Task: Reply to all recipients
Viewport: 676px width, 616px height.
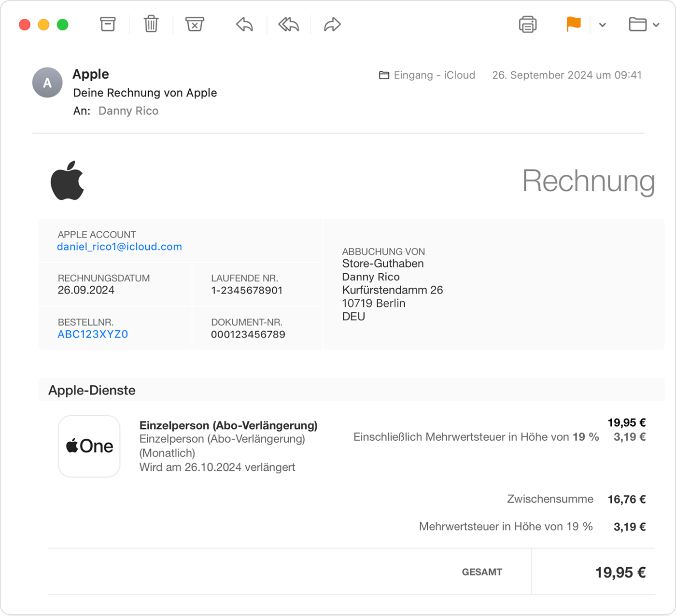Action: point(287,24)
